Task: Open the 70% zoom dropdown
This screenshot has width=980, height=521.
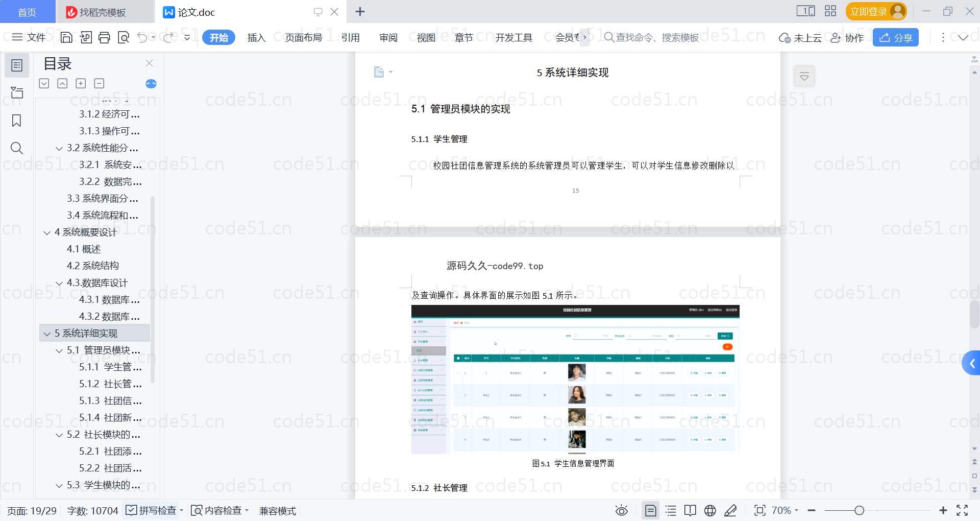Action: [x=785, y=510]
